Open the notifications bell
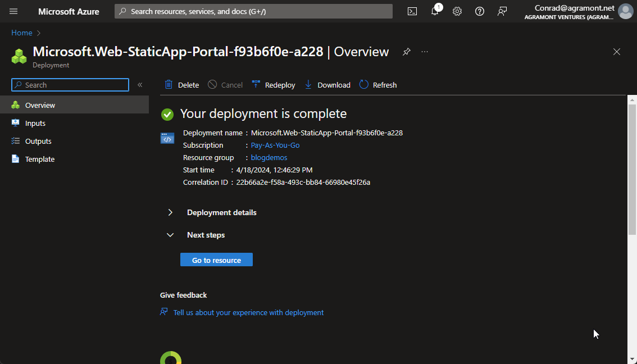This screenshot has height=364, width=637. coord(435,11)
